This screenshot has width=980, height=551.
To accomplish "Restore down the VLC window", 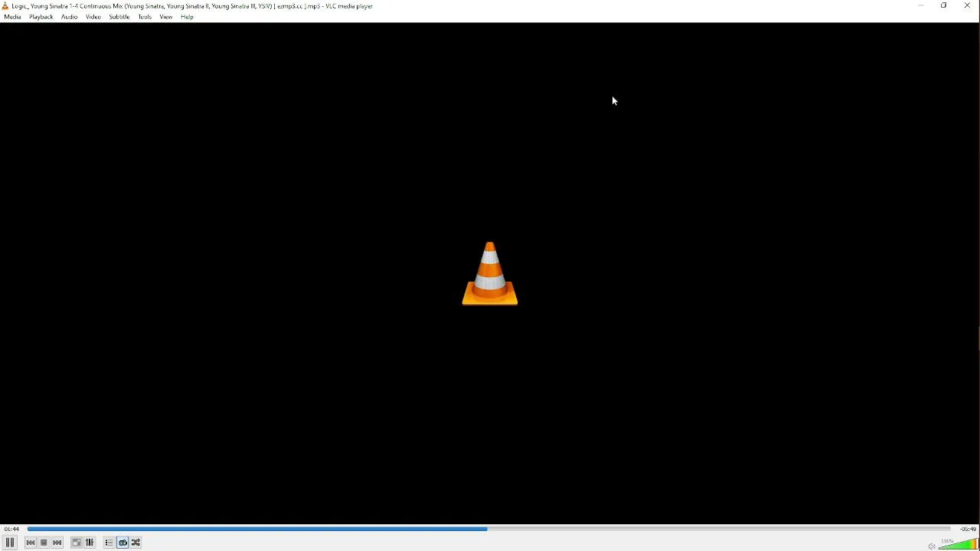I will tap(945, 6).
